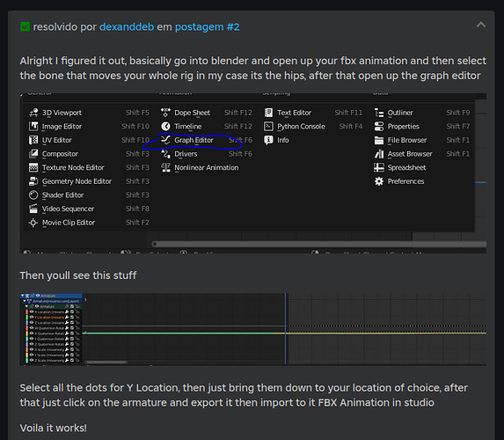The height and width of the screenshot is (440, 504).
Task: Click the UV Editor icon
Action: pos(33,140)
